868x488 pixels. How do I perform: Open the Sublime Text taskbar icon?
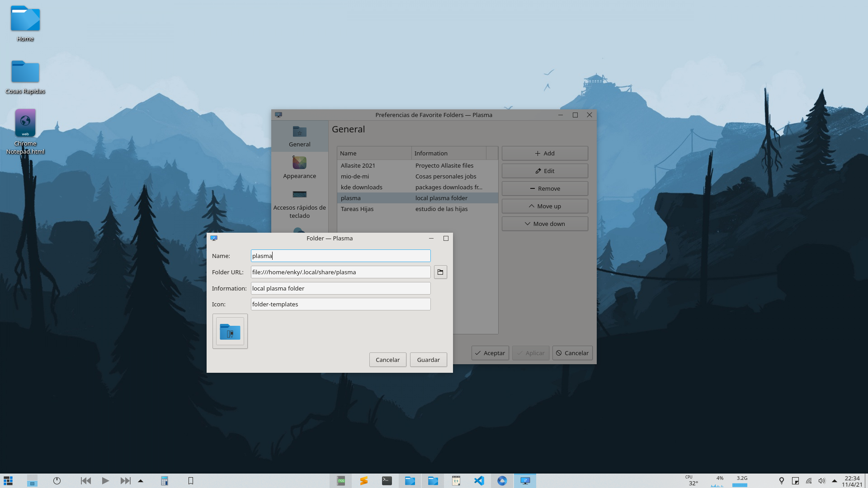(x=364, y=481)
